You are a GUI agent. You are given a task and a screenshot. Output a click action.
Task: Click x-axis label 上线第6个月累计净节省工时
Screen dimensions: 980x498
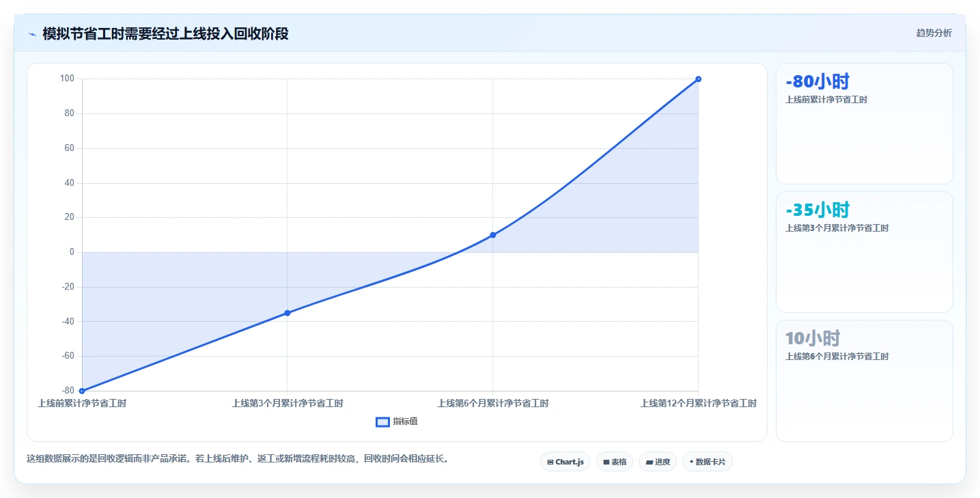[x=493, y=404]
